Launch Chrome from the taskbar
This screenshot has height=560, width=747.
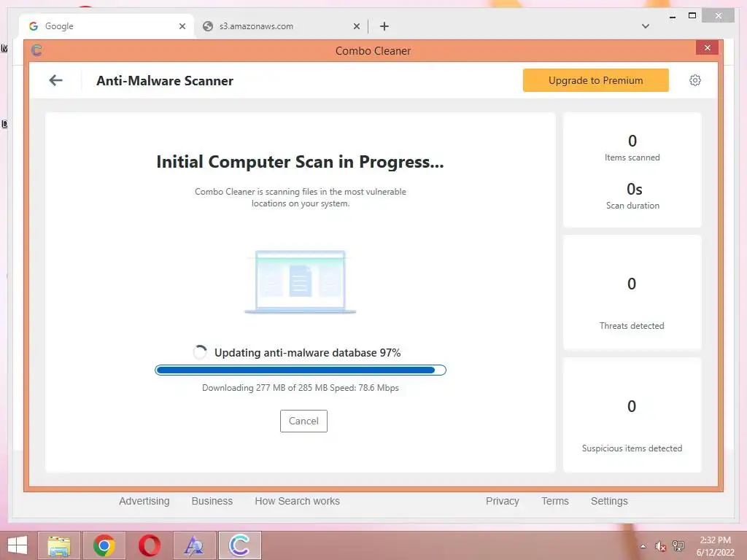(104, 545)
